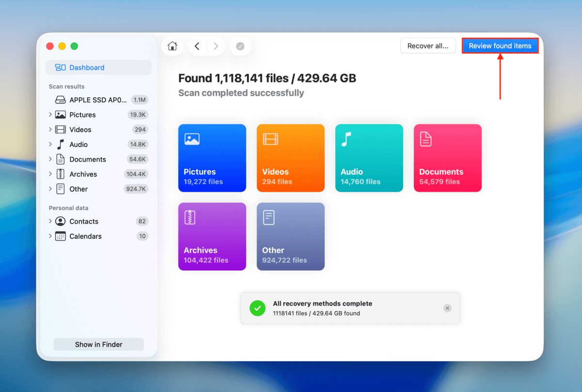Open the Videos category tile
The height and width of the screenshot is (392, 582).
pos(291,158)
